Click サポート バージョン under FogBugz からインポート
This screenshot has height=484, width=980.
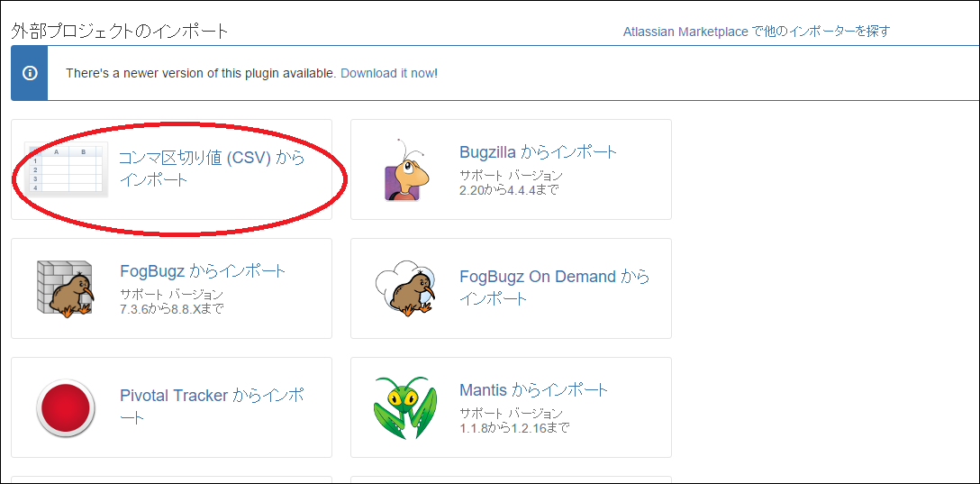pyautogui.click(x=171, y=294)
